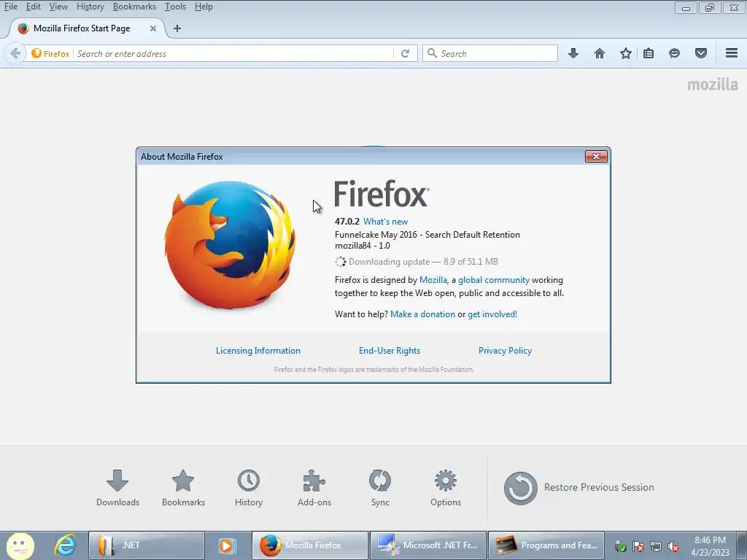The image size is (747, 560).
Task: Switch to Programs and Fea... taskbar window
Action: pos(546,545)
